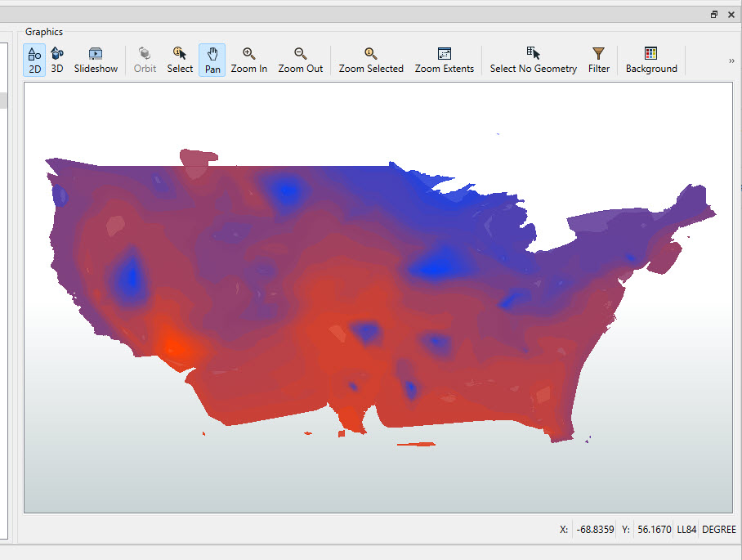Zoom to full extents
This screenshot has height=560, width=742.
point(445,60)
